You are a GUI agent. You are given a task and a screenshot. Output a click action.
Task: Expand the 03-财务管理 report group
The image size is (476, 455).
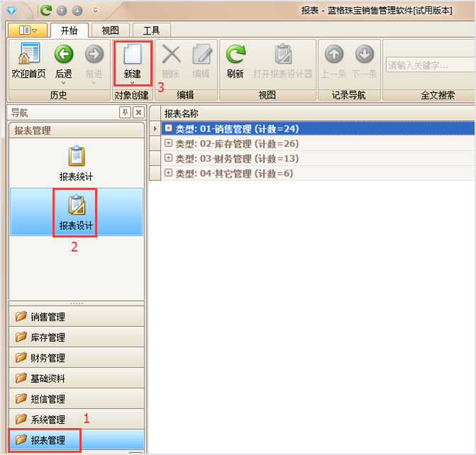169,159
